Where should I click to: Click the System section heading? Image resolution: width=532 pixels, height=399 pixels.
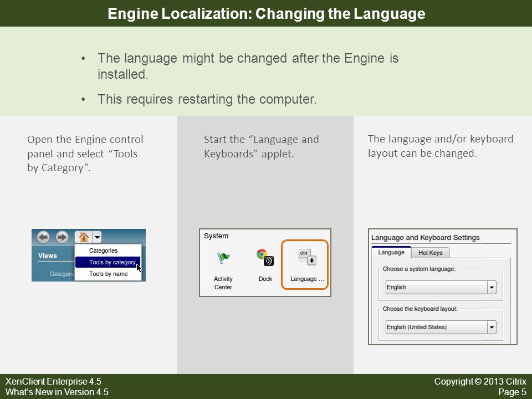point(216,236)
